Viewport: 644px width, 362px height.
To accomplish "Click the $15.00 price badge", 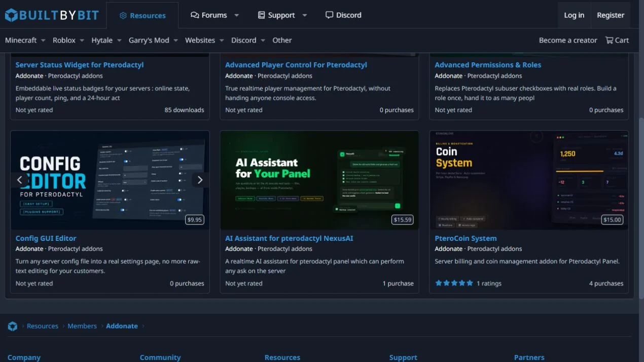I will coord(612,220).
